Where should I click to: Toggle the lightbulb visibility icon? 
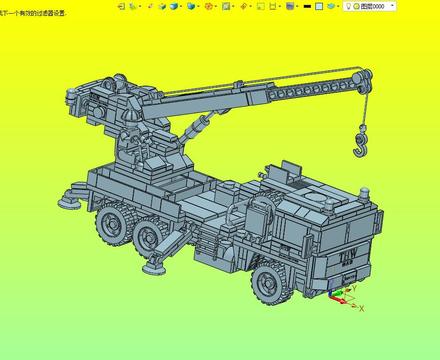pyautogui.click(x=348, y=6)
